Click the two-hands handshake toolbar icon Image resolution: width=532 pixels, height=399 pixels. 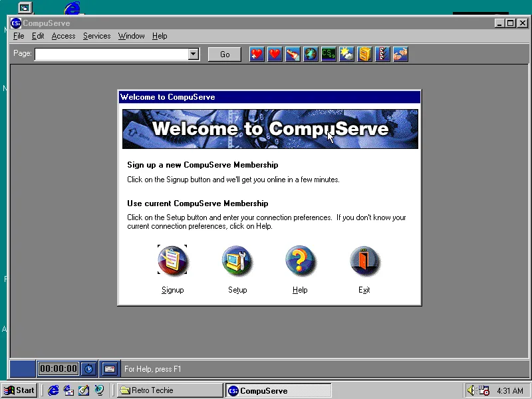tap(401, 55)
